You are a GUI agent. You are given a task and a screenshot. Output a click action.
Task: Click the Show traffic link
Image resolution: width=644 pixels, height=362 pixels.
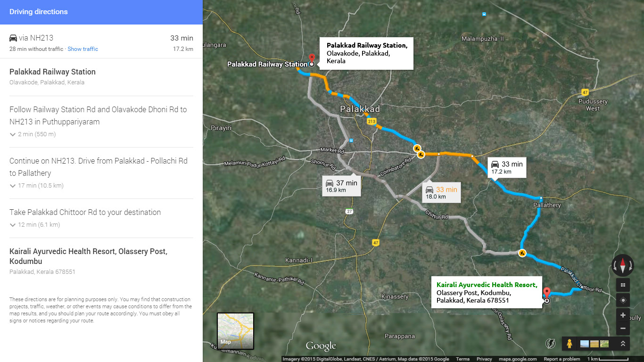coord(83,49)
